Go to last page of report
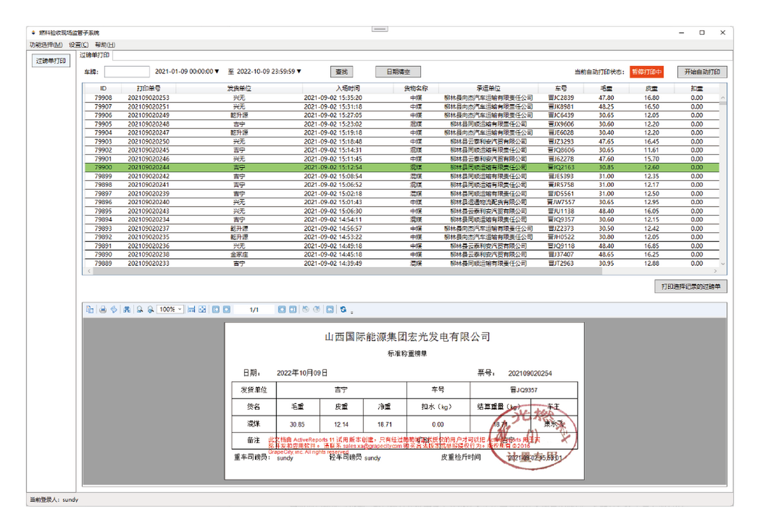The image size is (760, 532). tap(293, 310)
